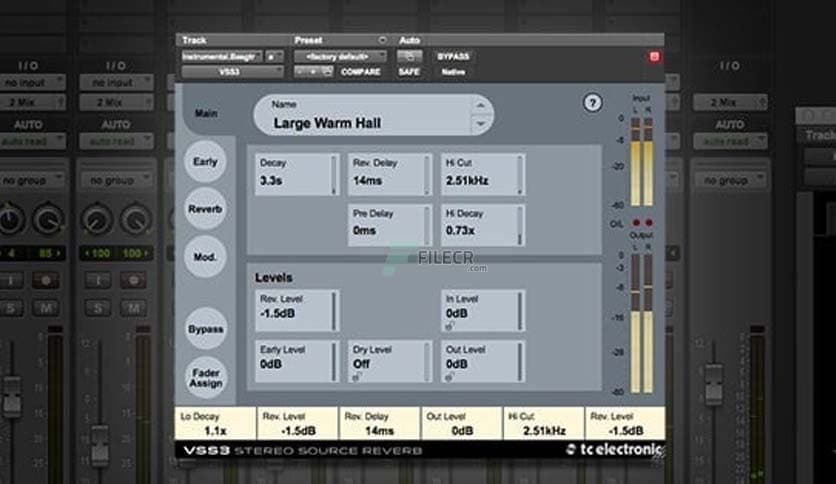Click the pan knob above the value 85
The height and width of the screenshot is (484, 836).
pos(49,219)
